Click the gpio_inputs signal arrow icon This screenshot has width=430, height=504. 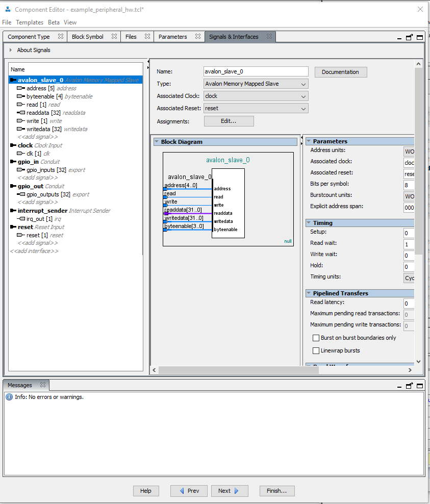[21, 170]
